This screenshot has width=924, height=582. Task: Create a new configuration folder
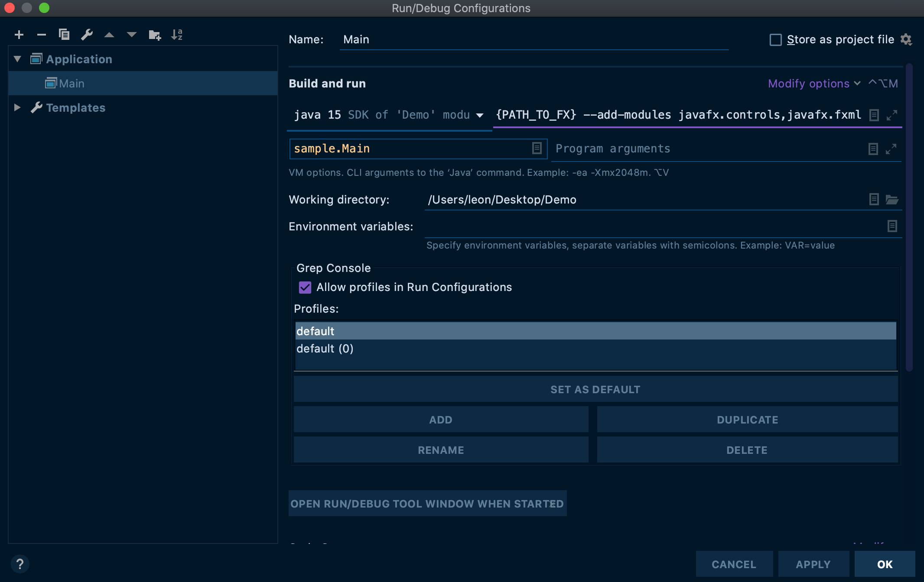[154, 35]
